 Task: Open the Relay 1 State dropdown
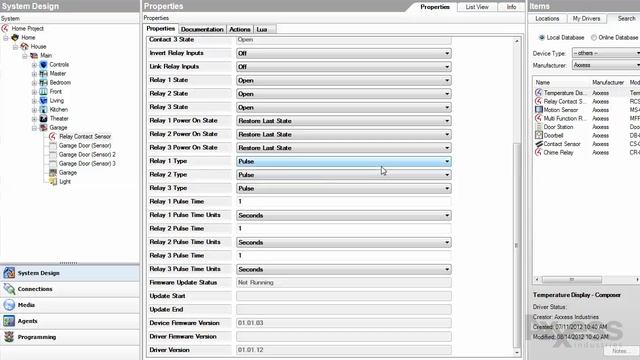click(344, 80)
